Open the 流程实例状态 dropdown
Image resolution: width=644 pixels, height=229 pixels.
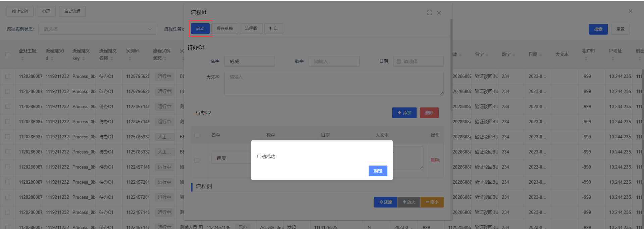[x=97, y=29]
